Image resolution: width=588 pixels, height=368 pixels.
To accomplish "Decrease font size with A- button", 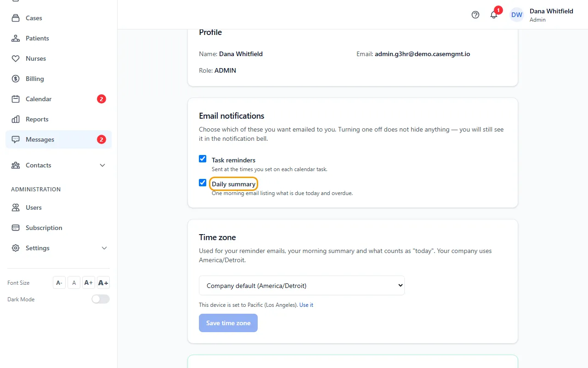I will [x=59, y=282].
